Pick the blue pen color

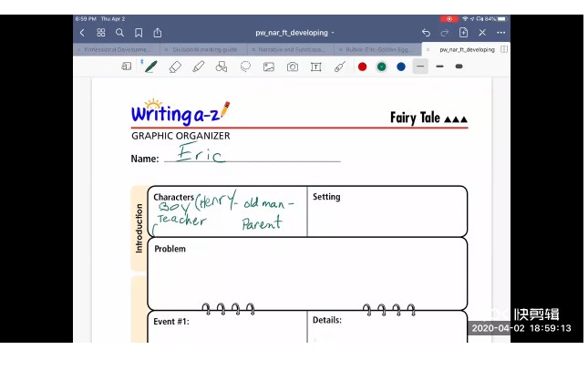[400, 67]
